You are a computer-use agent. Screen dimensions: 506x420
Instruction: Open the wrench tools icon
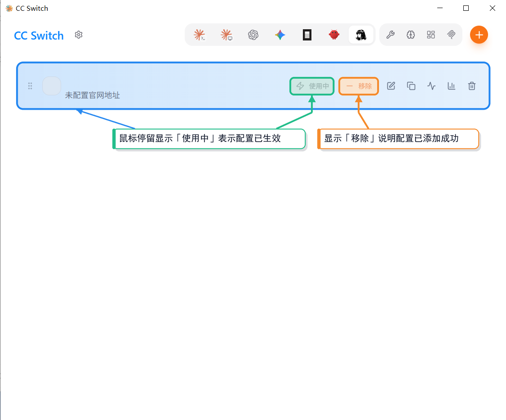point(391,35)
